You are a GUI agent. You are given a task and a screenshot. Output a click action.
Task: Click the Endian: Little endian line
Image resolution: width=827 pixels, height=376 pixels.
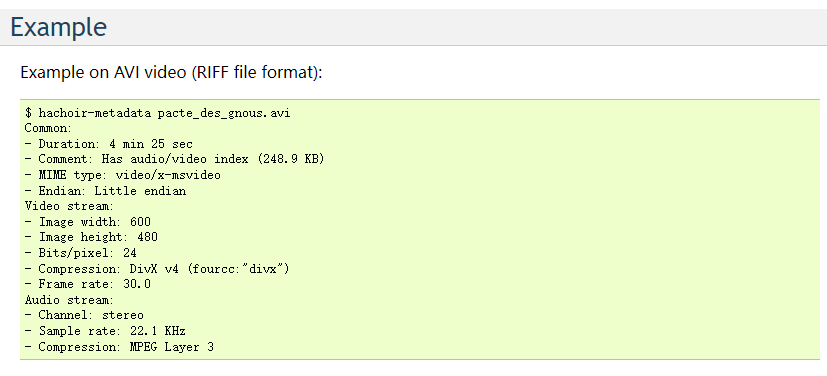point(105,190)
